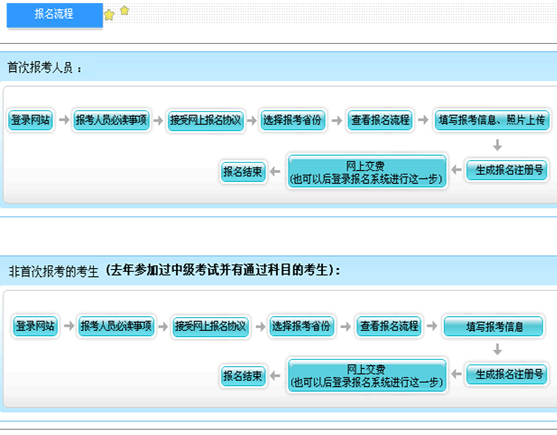Open 查看报名流程 in first-time flow
557x435 pixels.
380,120
